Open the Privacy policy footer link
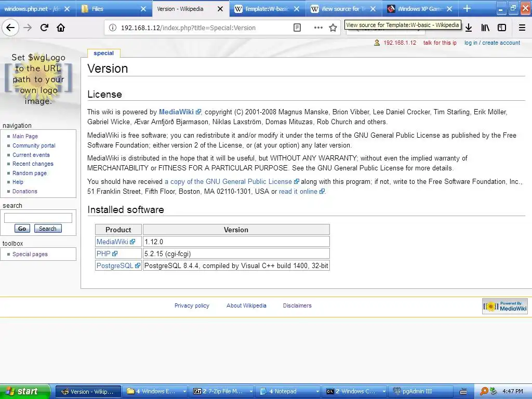Screen dimensions: 532x399 tap(192, 305)
